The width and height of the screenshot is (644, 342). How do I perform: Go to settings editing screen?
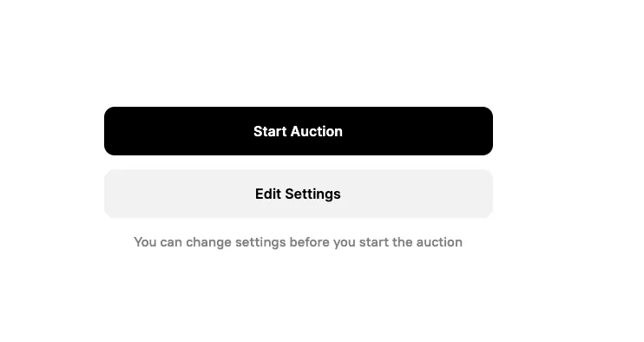pos(299,194)
